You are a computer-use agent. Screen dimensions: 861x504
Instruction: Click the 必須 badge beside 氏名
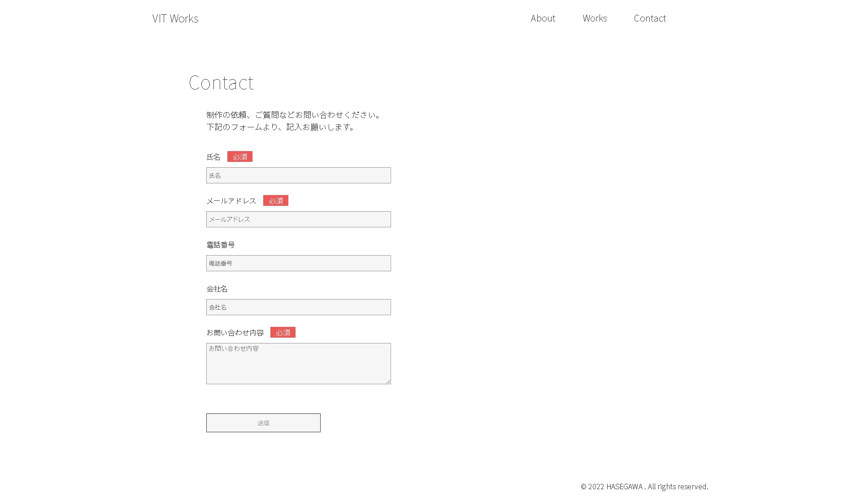[x=240, y=156]
